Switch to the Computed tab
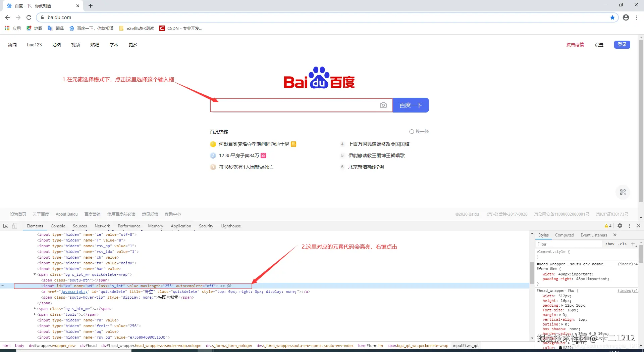Viewport: 644px width, 352px height. tap(565, 235)
